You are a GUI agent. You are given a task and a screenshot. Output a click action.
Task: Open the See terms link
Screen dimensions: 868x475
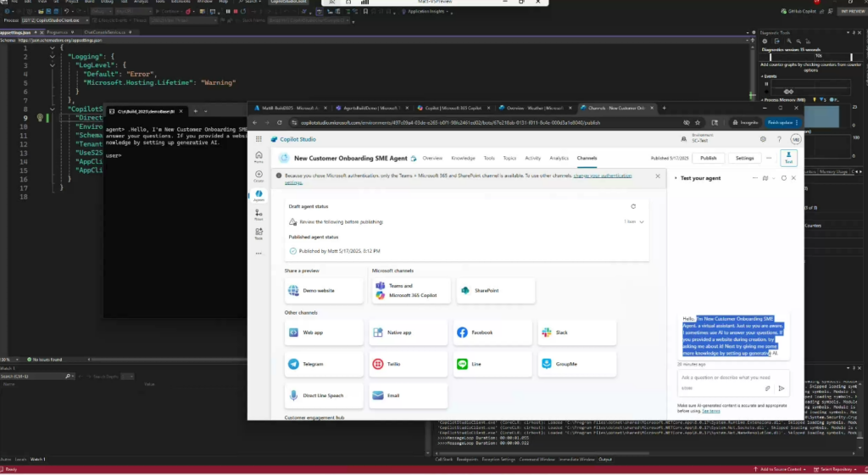pyautogui.click(x=711, y=411)
